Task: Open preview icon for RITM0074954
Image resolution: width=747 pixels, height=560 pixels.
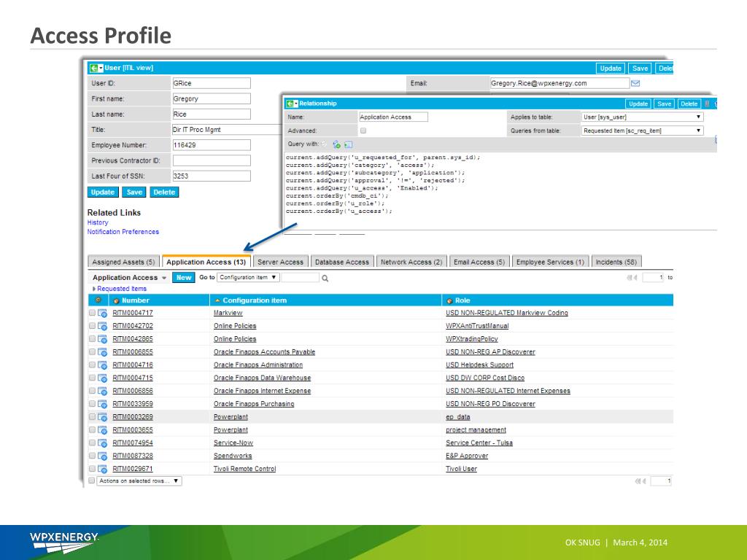Action: point(102,443)
